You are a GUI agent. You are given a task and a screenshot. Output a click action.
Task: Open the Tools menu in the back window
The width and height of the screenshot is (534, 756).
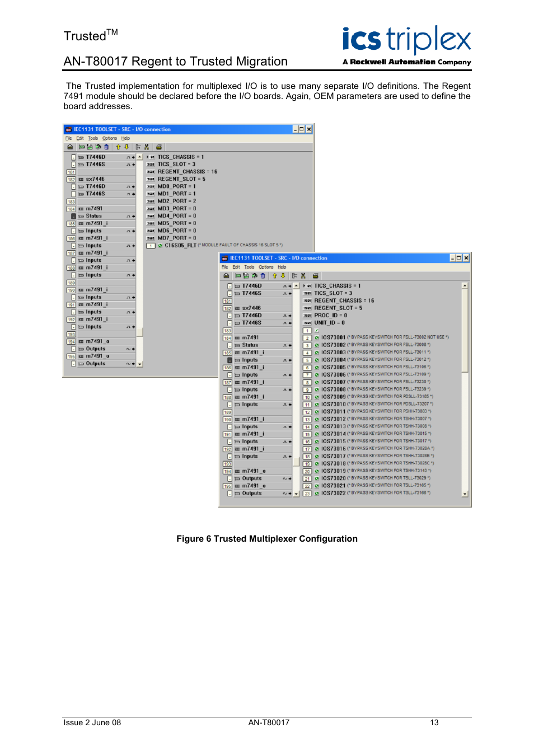(x=93, y=138)
